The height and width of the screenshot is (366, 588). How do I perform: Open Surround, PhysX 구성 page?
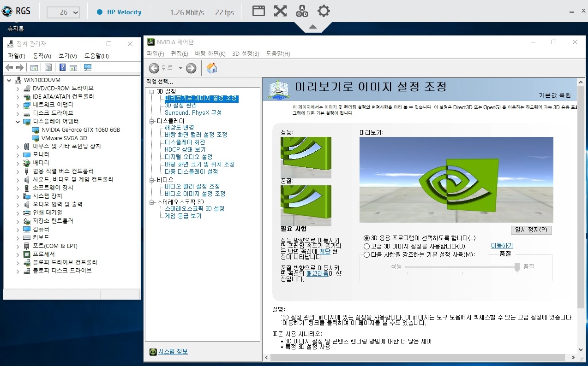(193, 112)
